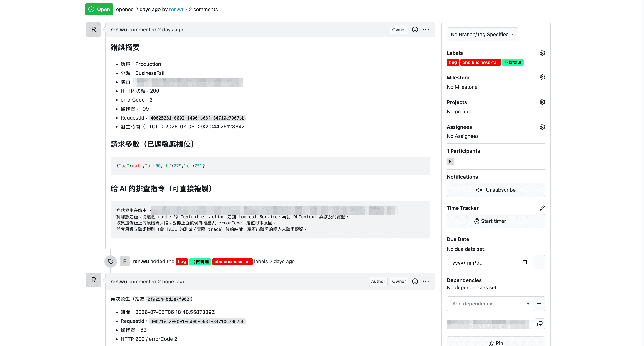Click the Open issue status badge
644x346 pixels.
(x=99, y=10)
